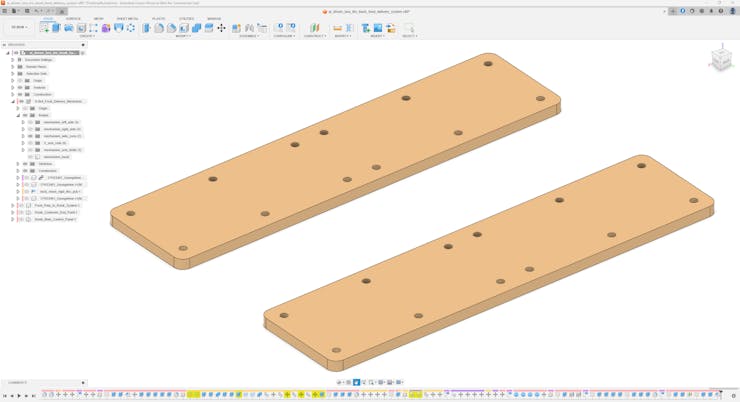740x402 pixels.
Task: Expand the Named Views node
Action: click(13, 67)
